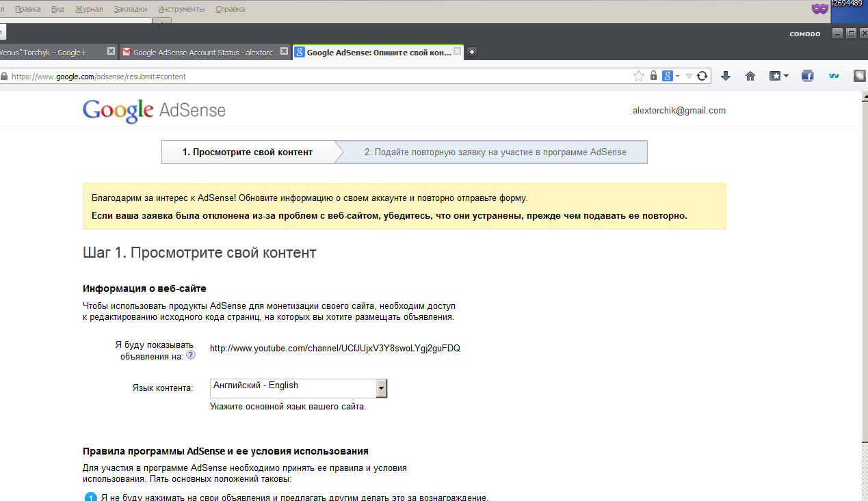This screenshot has height=501, width=868.
Task: Click the Шаг 1 heading text
Action: click(200, 253)
